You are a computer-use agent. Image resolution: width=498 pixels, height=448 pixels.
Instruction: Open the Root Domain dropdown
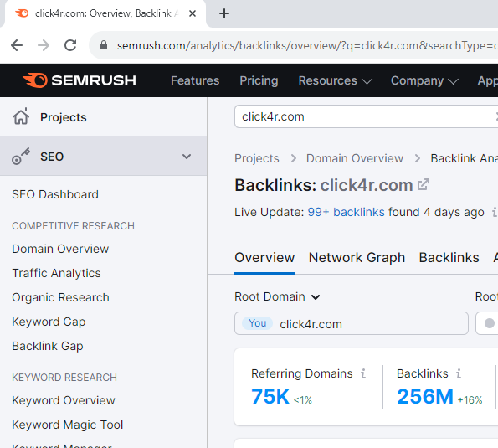tap(277, 296)
